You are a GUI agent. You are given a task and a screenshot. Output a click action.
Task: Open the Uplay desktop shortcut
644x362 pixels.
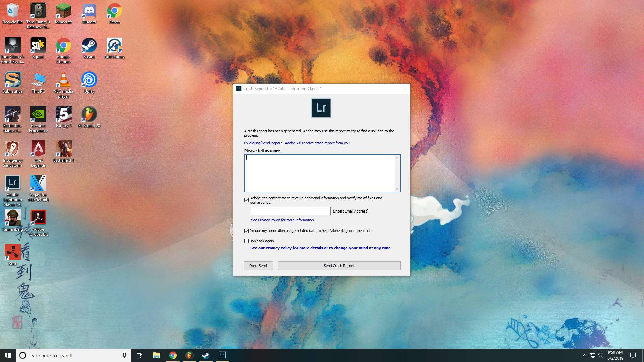click(89, 80)
